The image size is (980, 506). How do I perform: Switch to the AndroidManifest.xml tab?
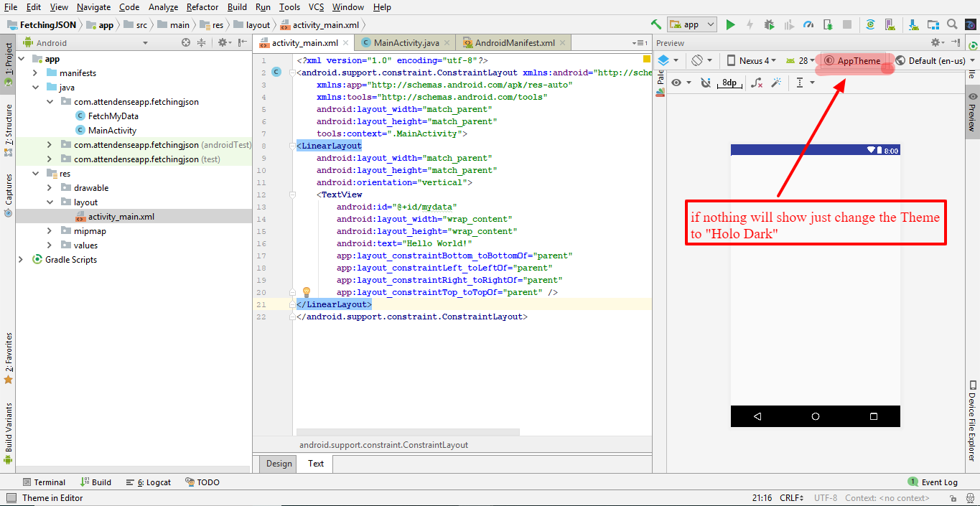(514, 43)
